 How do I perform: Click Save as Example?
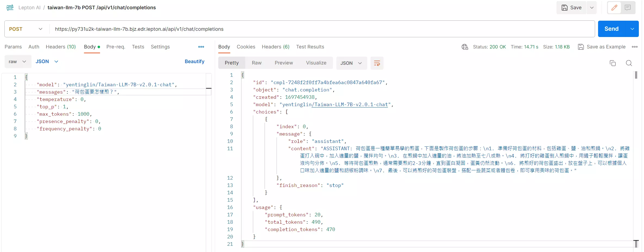(602, 47)
